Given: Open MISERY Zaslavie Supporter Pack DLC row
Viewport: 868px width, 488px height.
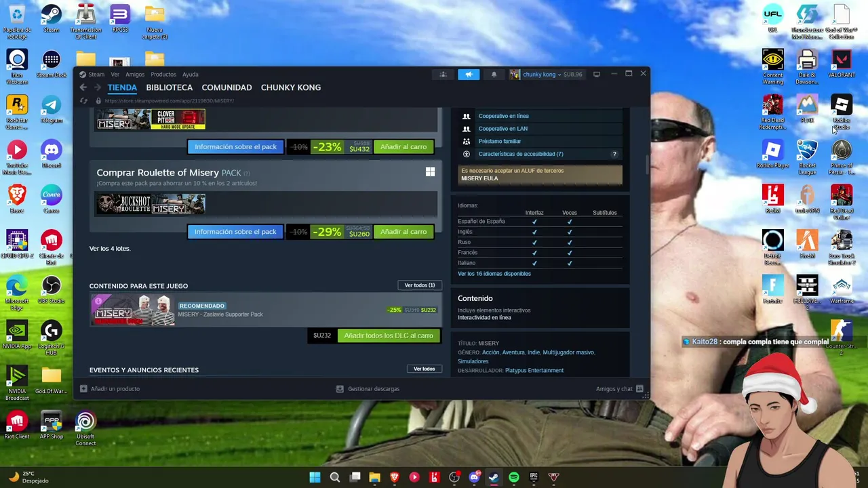Looking at the screenshot, I should (265, 310).
